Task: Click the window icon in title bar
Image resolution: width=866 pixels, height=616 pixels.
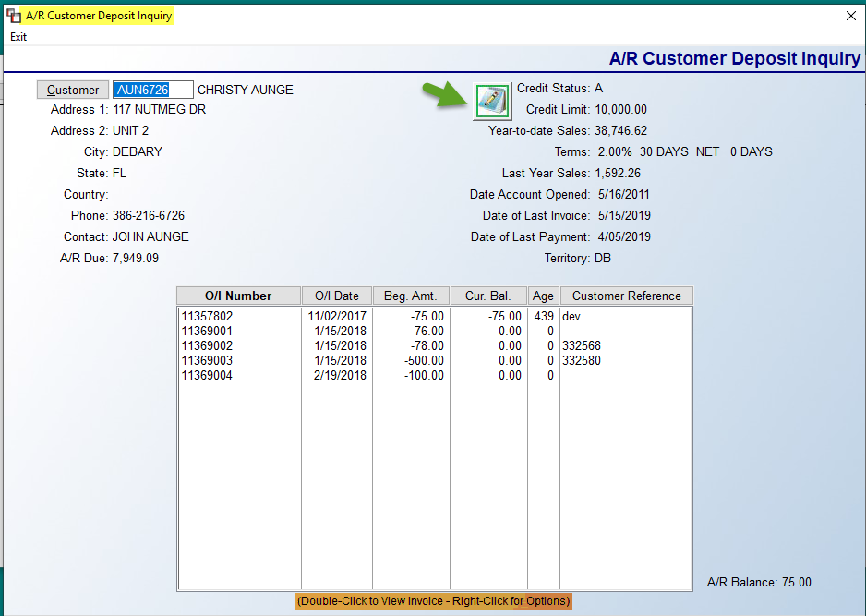Action: [14, 16]
